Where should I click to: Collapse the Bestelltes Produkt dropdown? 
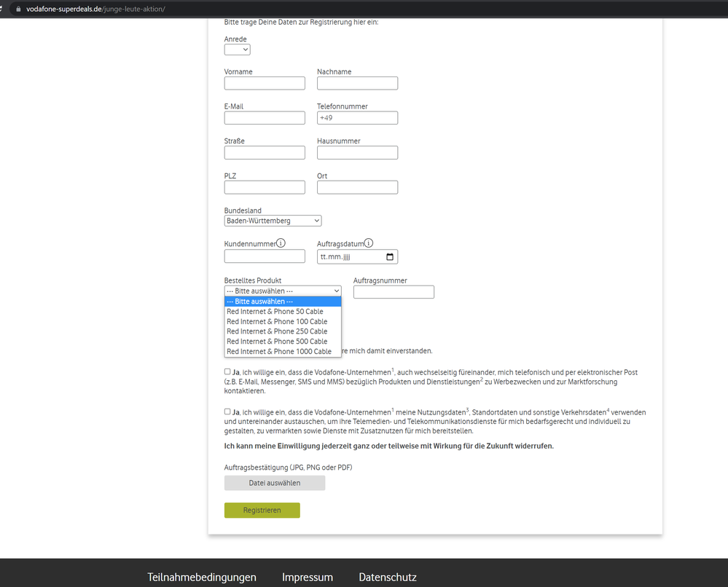pos(283,291)
